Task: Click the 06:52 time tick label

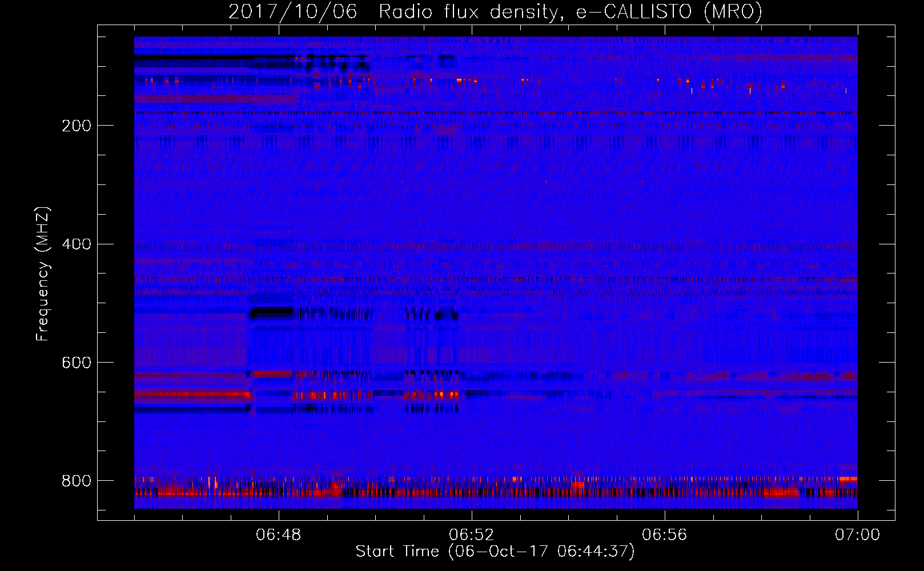Action: [472, 535]
